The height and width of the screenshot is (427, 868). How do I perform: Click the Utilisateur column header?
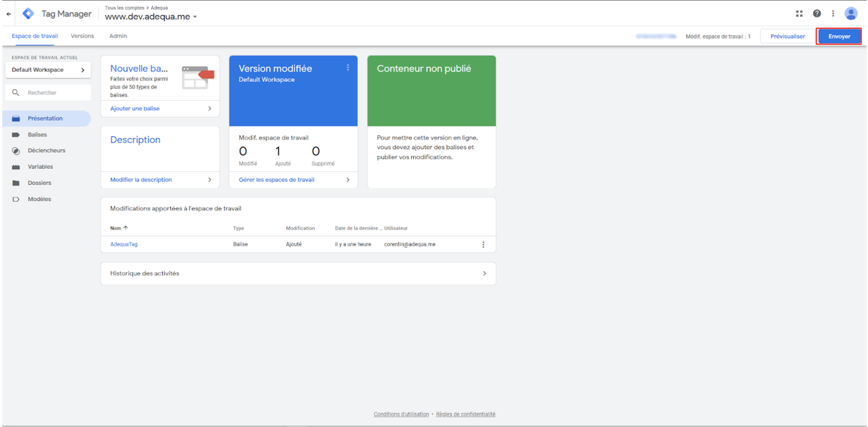click(x=396, y=228)
